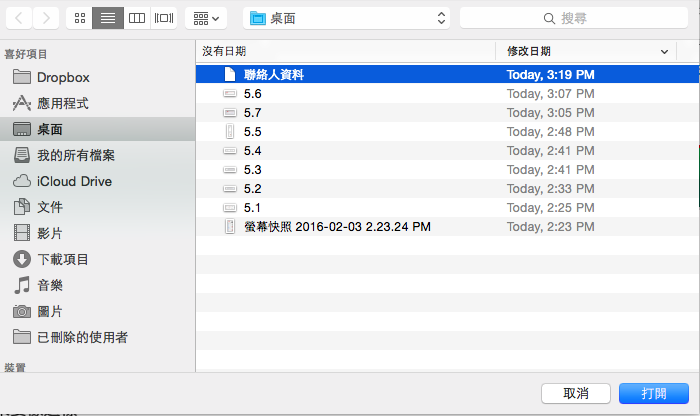700x416 pixels.
Task: Toggle sort order chevron in 修改日期 header
Action: pyautogui.click(x=664, y=52)
